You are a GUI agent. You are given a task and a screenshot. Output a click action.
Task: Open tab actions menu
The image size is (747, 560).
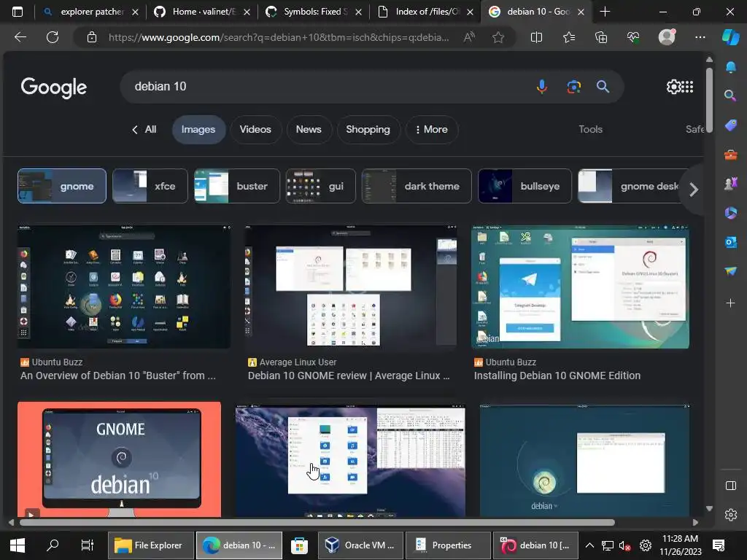click(x=18, y=12)
